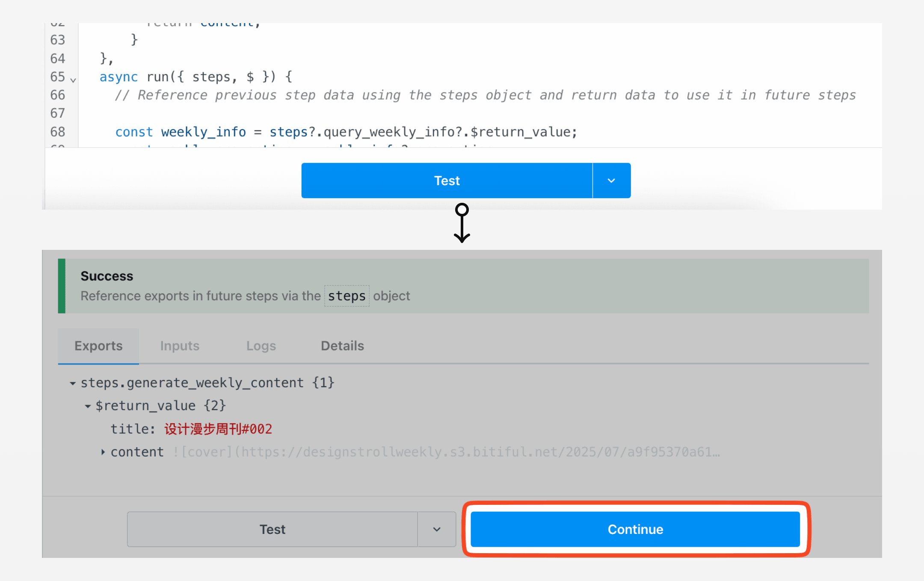The image size is (924, 581).
Task: Click the steps code chip in Success banner
Action: [x=346, y=296]
